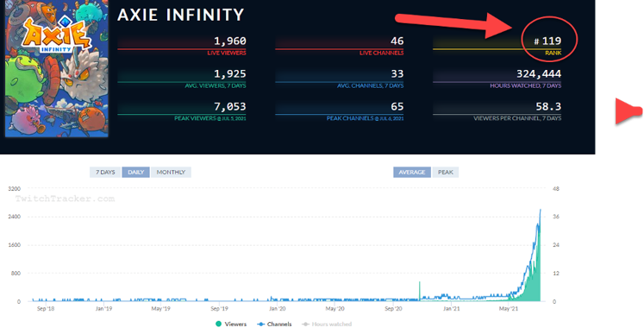Click the 1,925 average viewers value
Image resolution: width=644 pixels, height=334 pixels.
(230, 73)
